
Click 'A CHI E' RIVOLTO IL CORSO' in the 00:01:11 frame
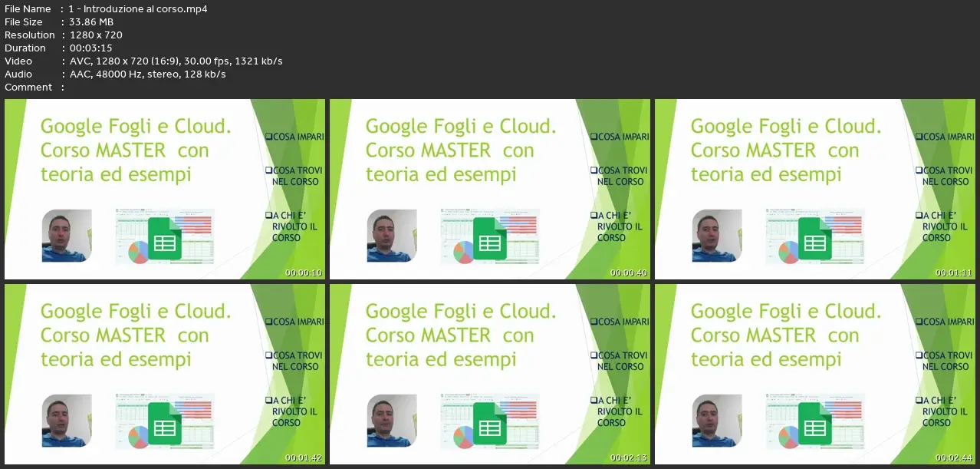(x=942, y=227)
